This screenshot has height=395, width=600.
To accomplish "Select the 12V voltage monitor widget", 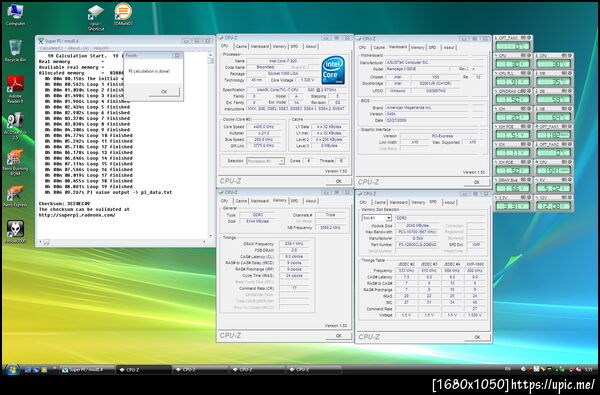I will click(554, 203).
